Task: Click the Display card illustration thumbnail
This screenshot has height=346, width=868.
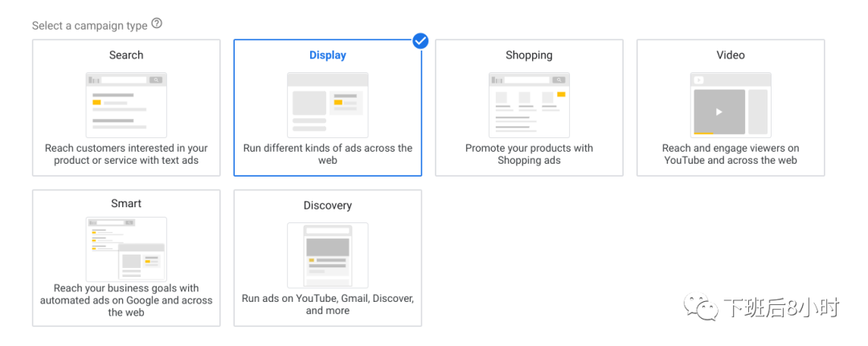Action: click(x=328, y=105)
